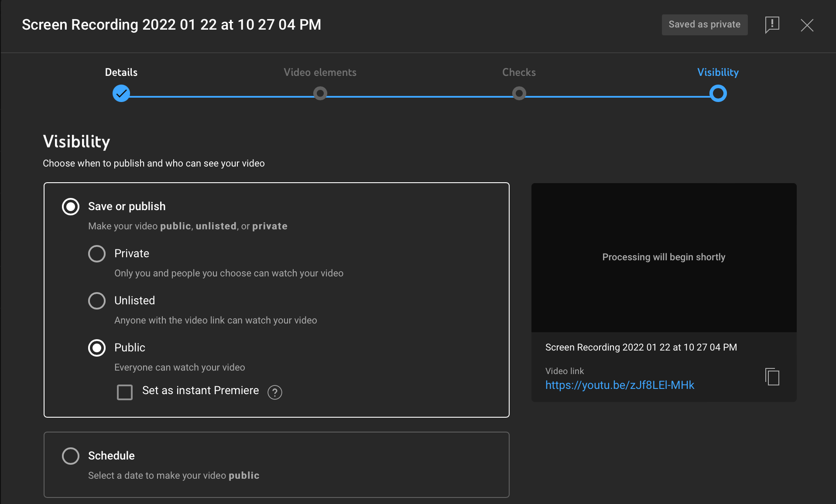The width and height of the screenshot is (836, 504).
Task: Click the completed Details step checkmark circle
Action: [121, 93]
